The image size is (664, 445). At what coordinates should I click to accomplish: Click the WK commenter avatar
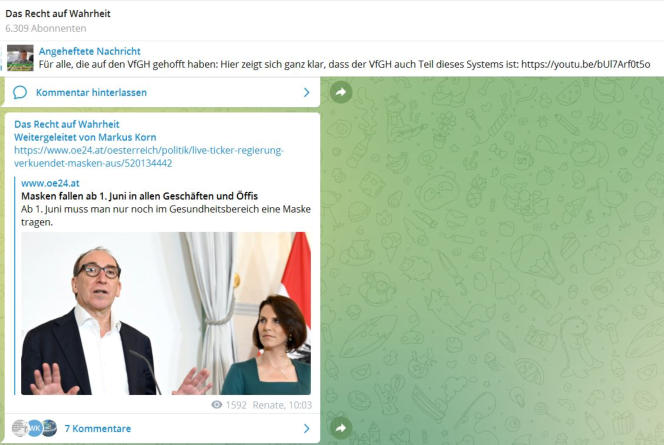pyautogui.click(x=35, y=428)
